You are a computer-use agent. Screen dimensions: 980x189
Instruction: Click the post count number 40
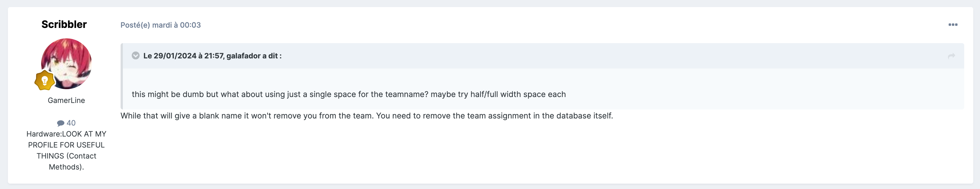(71, 123)
